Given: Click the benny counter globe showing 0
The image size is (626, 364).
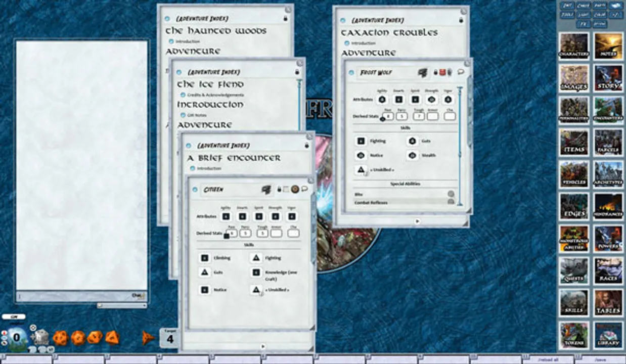Looking at the screenshot, I should [17, 337].
